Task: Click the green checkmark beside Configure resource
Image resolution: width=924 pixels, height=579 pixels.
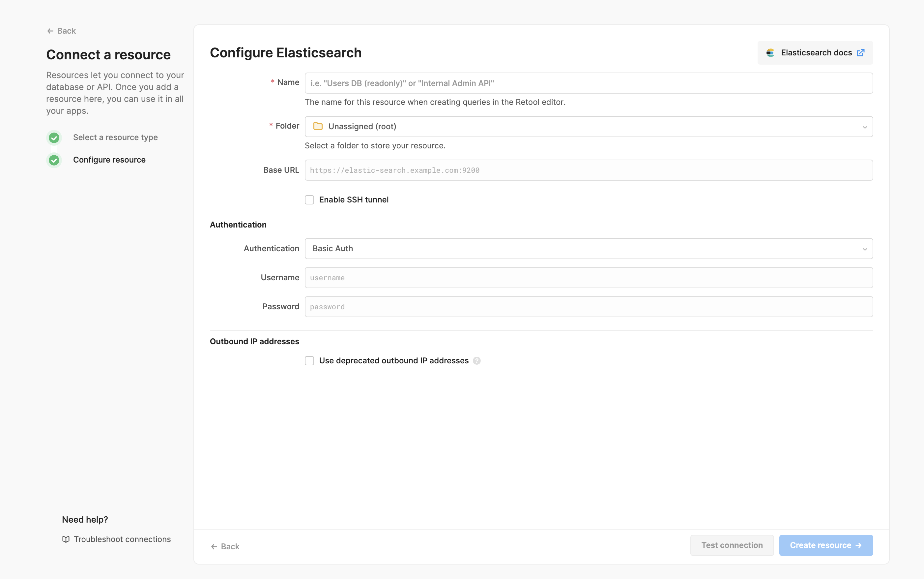Action: pyautogui.click(x=54, y=160)
